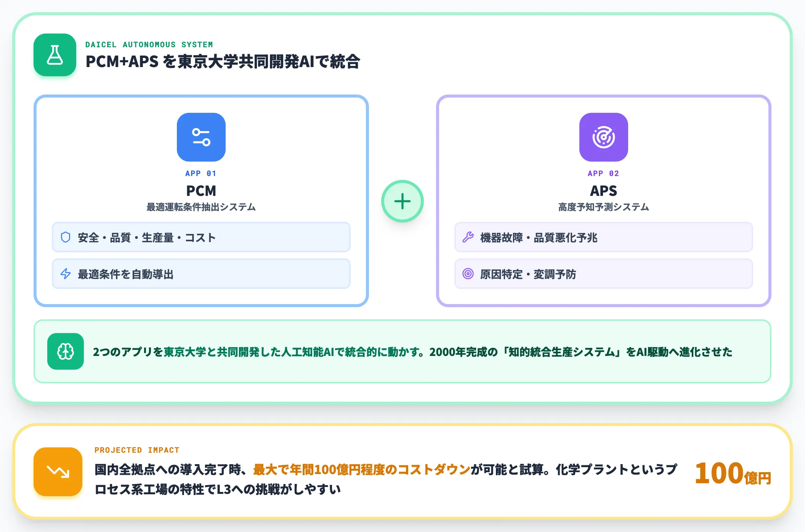Viewport: 805px width, 532px height.
Task: Click the APP 01 label
Action: 201,173
